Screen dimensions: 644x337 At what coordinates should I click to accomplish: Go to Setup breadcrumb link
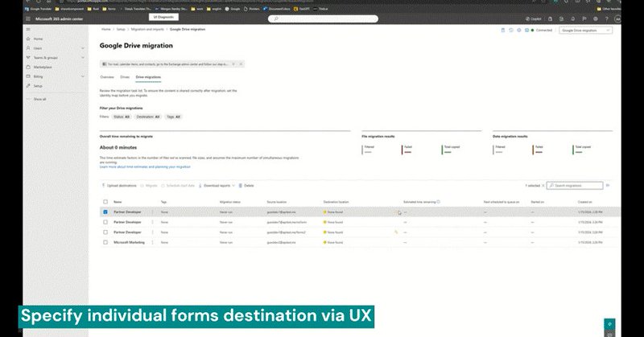[x=121, y=29]
